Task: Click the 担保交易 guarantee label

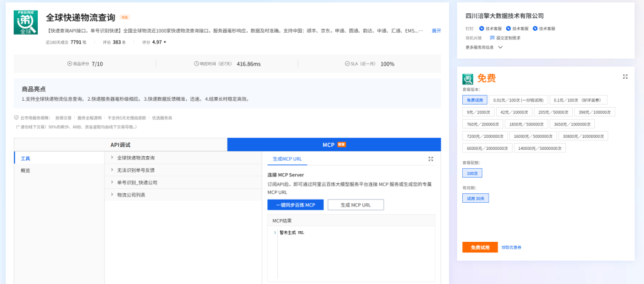Action: (64, 118)
